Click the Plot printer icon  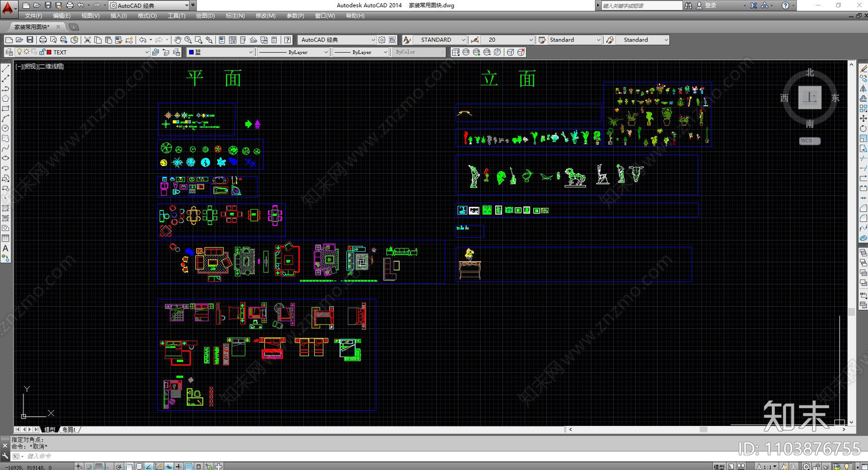43,40
